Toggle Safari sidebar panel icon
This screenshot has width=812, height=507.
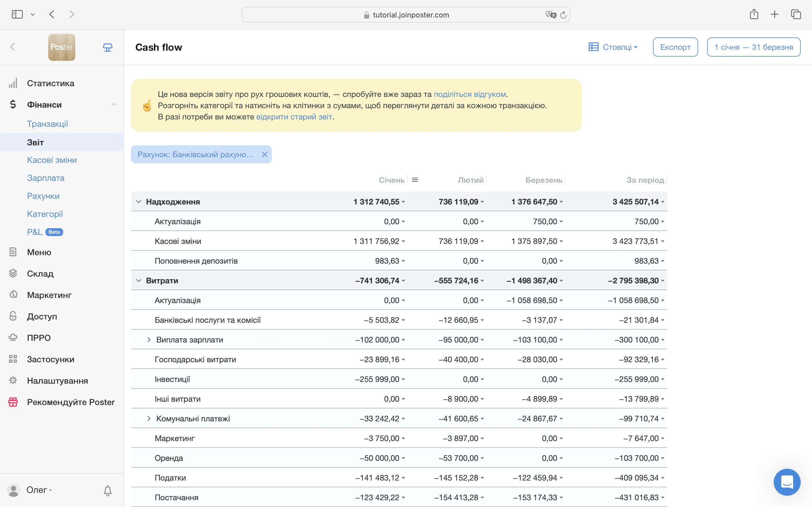click(17, 14)
